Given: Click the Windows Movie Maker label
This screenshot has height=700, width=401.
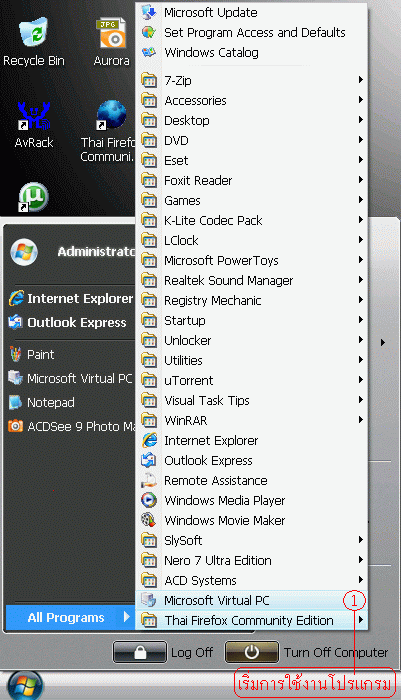Looking at the screenshot, I should [x=225, y=520].
